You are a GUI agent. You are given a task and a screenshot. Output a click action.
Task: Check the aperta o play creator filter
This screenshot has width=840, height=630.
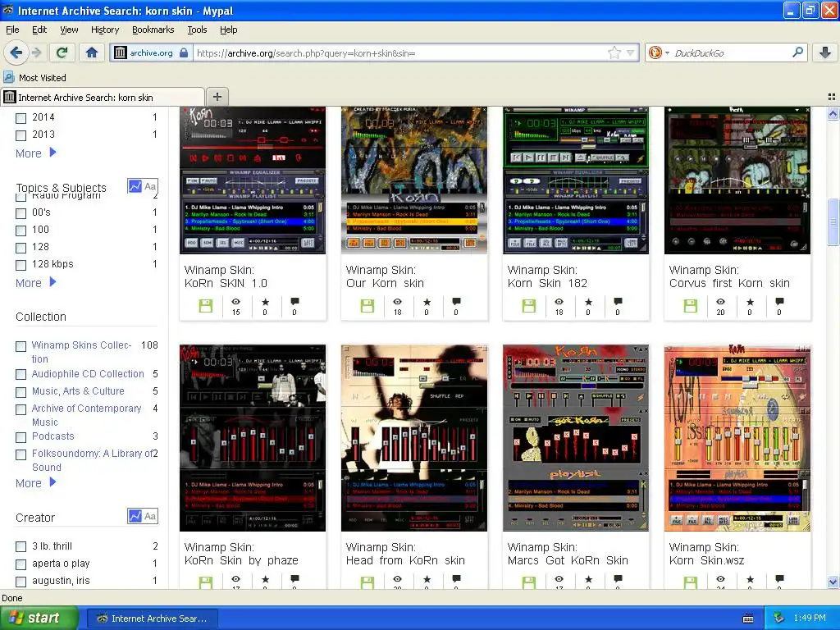(x=21, y=564)
